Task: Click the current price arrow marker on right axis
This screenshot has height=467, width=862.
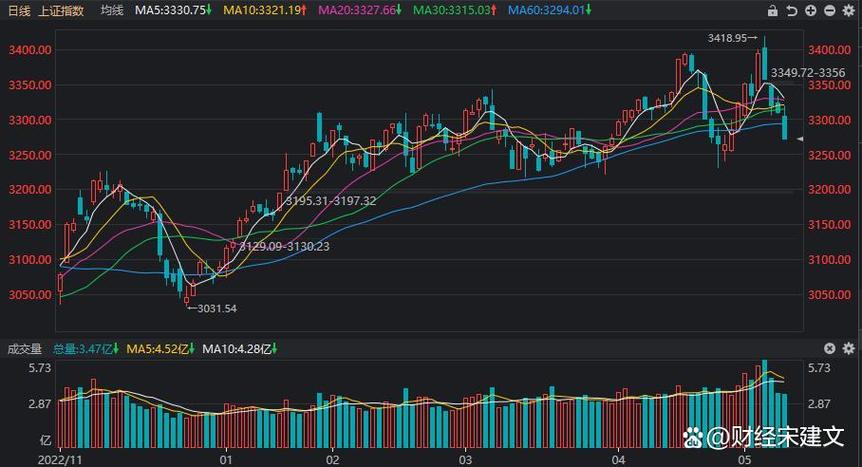Action: pyautogui.click(x=800, y=139)
